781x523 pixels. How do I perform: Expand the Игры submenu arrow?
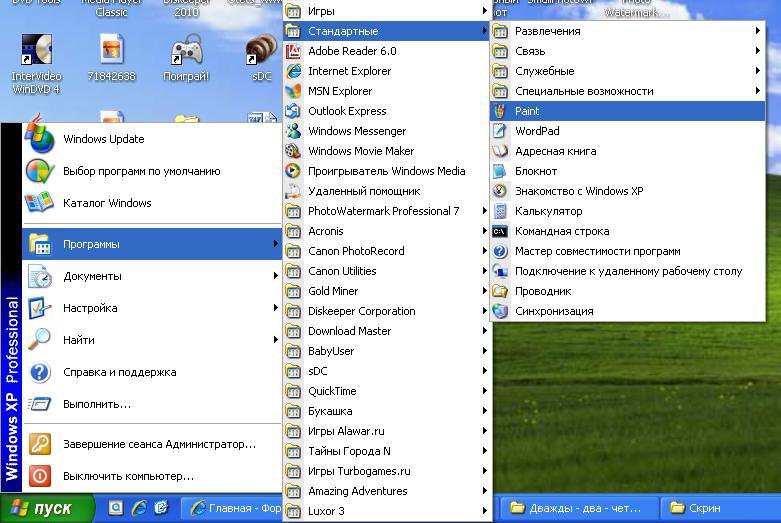(x=485, y=11)
